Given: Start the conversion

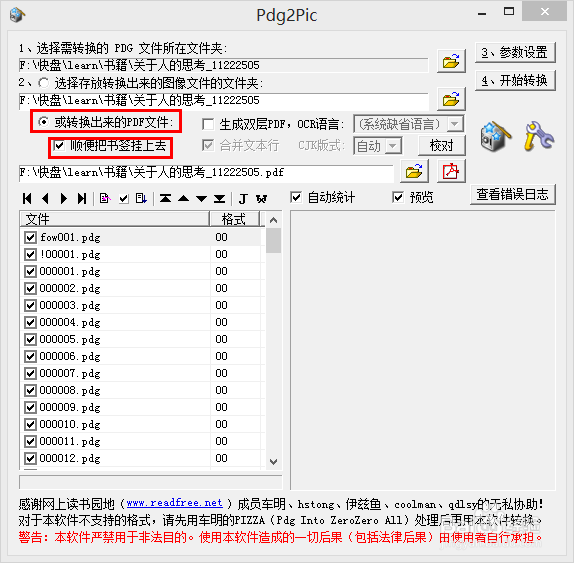Looking at the screenshot, I should [x=515, y=80].
